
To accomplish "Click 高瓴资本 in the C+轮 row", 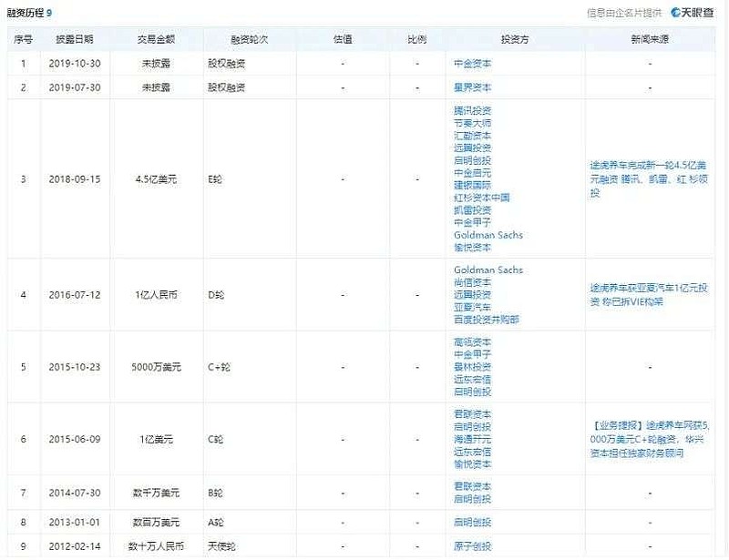I will tap(472, 342).
